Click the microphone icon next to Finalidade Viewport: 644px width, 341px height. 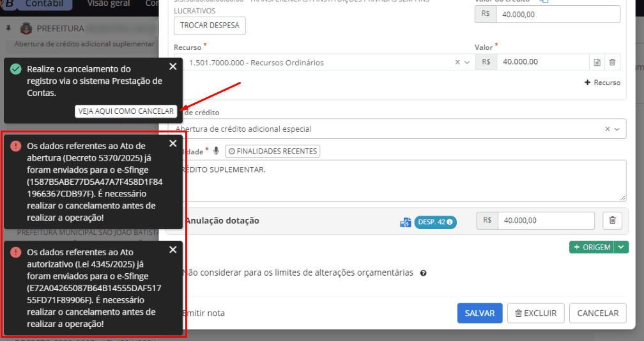(x=216, y=151)
